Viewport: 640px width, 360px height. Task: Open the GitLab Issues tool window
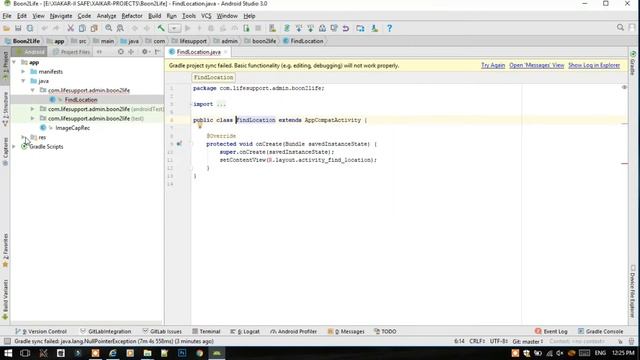tap(162, 331)
